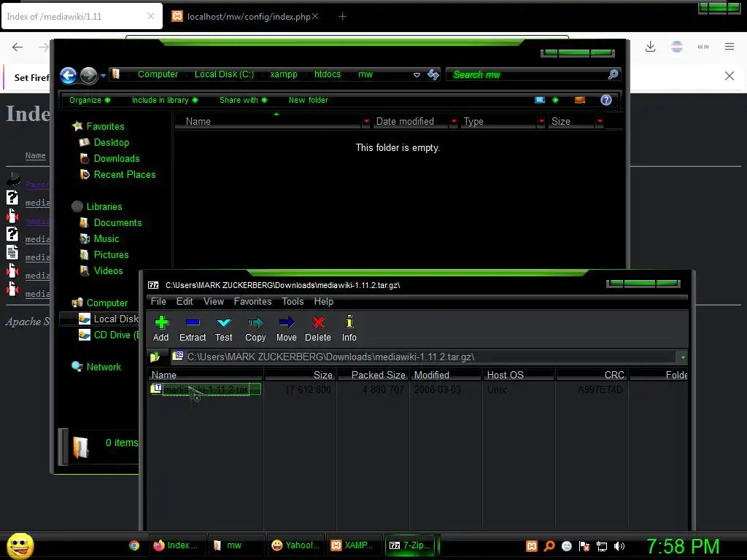Open a new Firefox tab
Image resolution: width=747 pixels, height=560 pixels.
pos(342,17)
